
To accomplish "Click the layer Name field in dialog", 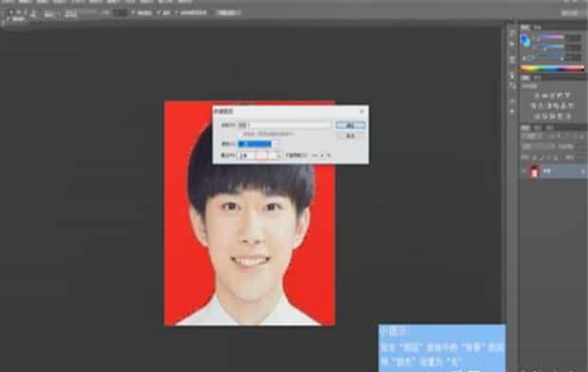I will (284, 125).
